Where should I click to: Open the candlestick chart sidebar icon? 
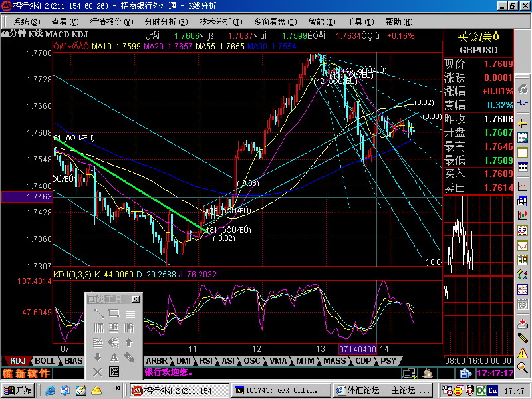[x=523, y=215]
